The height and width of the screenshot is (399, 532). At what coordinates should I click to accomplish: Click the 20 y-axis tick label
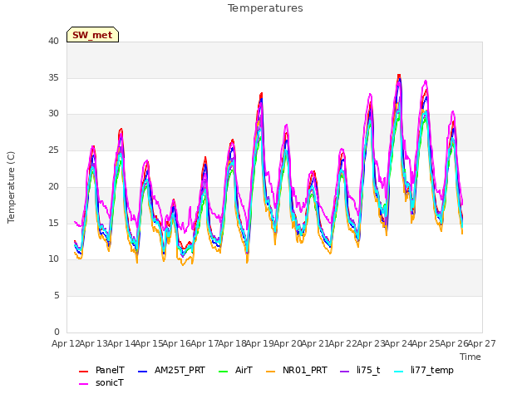(x=53, y=186)
